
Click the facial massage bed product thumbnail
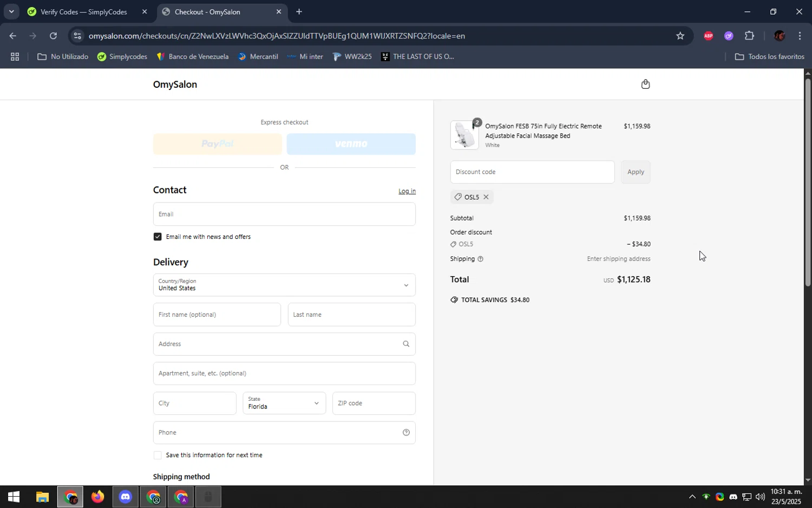[x=464, y=135]
